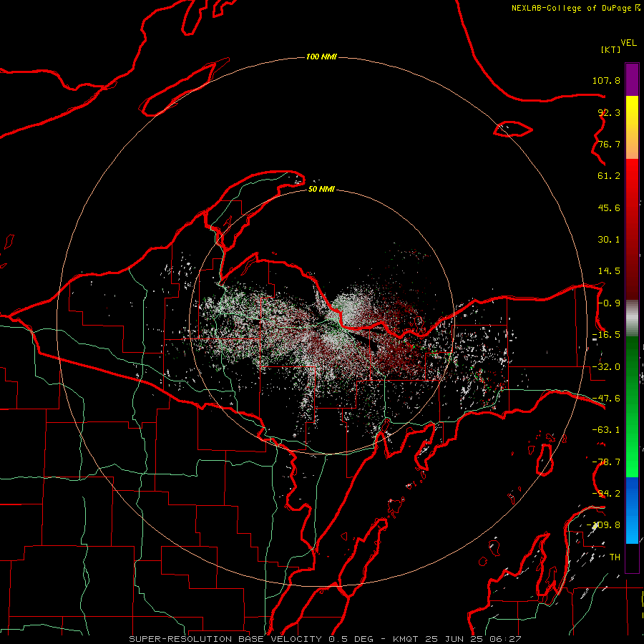This screenshot has width=644, height=644.
Task: Select the 92.3 legend value
Action: pyautogui.click(x=609, y=112)
